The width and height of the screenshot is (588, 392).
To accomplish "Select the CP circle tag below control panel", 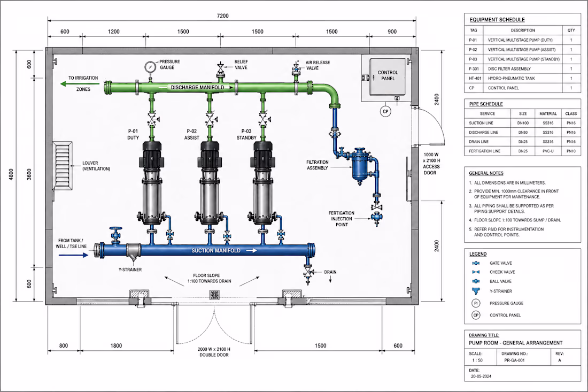I will (x=385, y=111).
